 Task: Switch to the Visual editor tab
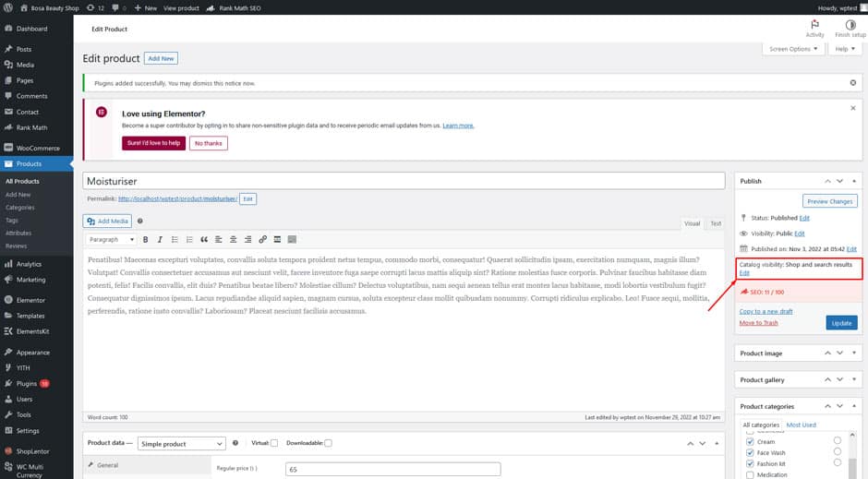(x=692, y=223)
